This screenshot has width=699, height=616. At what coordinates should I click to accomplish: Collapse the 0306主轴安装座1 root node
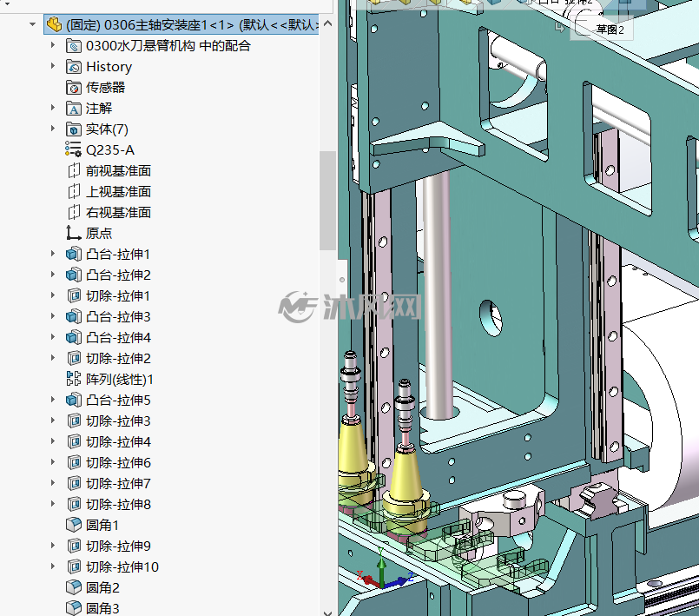coord(32,24)
